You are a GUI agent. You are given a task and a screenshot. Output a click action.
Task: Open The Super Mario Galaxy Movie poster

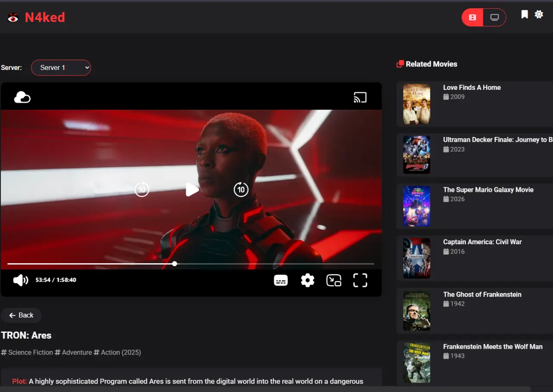click(417, 206)
